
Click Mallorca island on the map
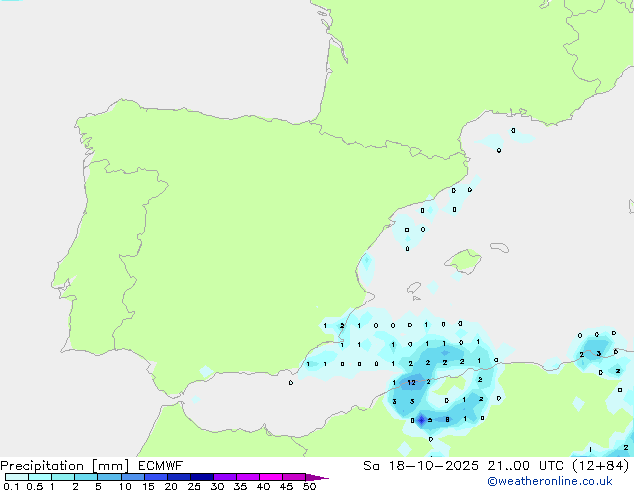coord(463,261)
